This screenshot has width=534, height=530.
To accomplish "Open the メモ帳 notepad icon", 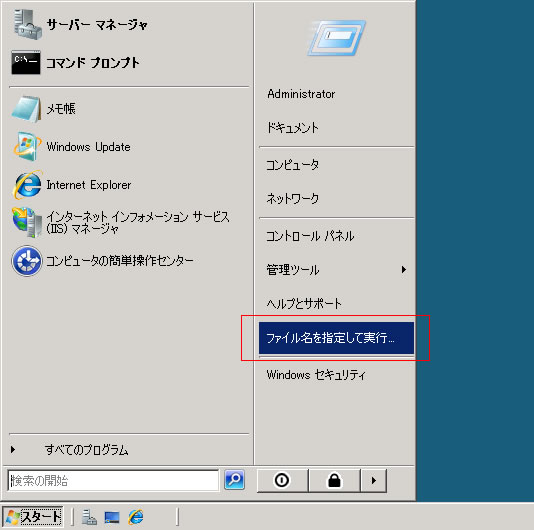I will [27, 109].
